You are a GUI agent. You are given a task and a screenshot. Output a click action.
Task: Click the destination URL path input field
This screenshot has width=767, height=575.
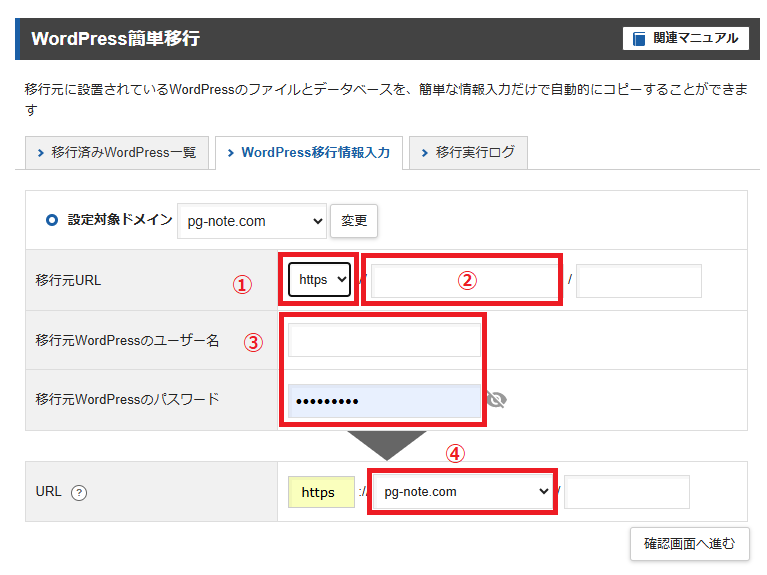[627, 491]
